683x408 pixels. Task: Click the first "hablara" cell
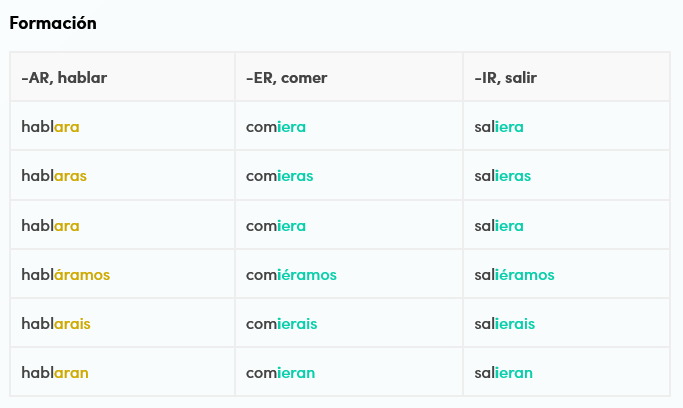point(50,127)
